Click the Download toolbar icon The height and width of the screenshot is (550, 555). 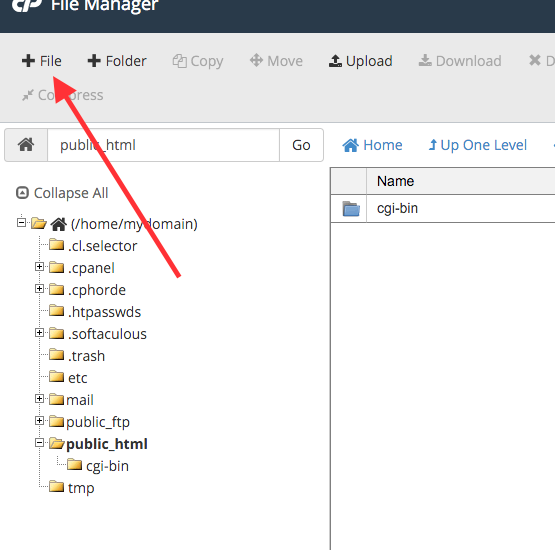[425, 61]
